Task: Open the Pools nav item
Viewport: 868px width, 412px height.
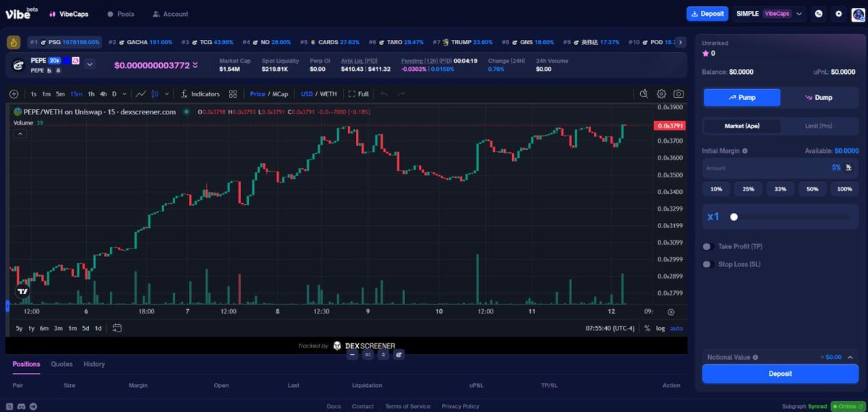Action: pos(121,14)
